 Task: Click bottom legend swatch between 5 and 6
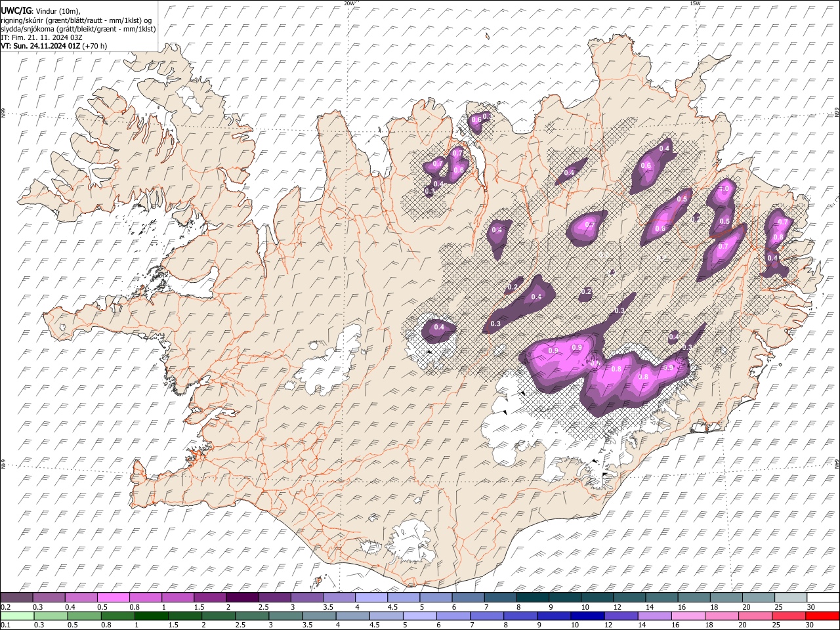coord(419,616)
